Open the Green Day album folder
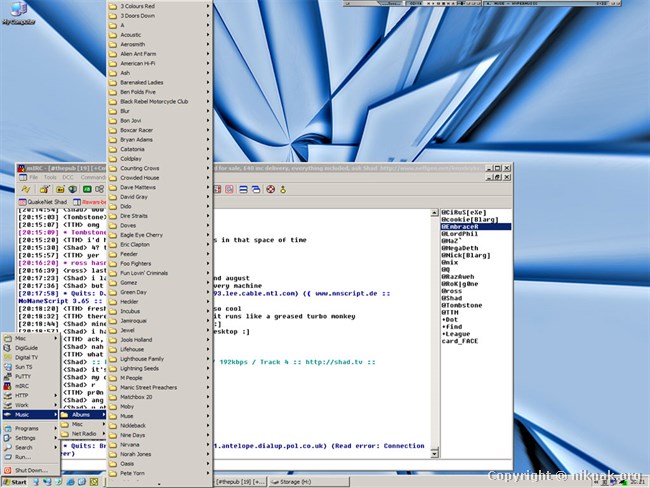Screen dimensions: 650x488 (160, 292)
